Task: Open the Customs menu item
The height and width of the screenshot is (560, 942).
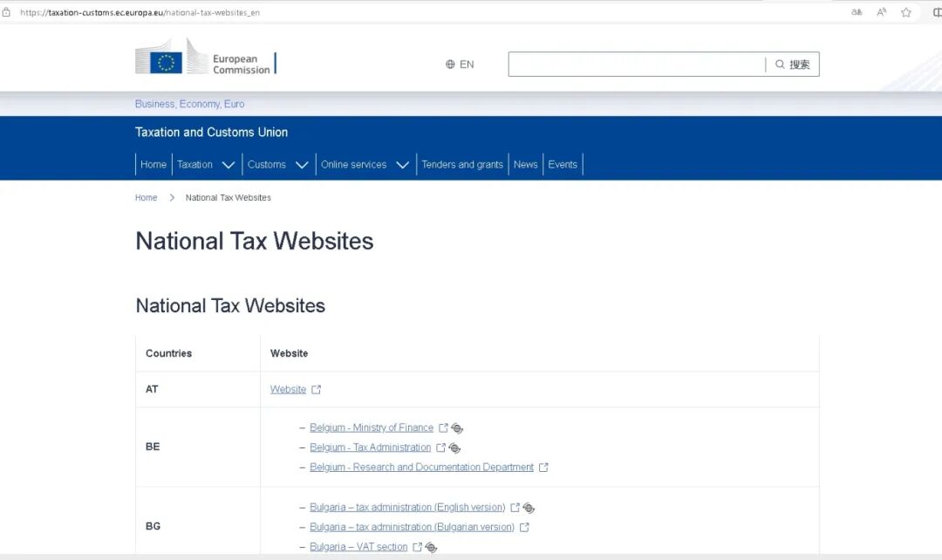Action: pyautogui.click(x=267, y=165)
